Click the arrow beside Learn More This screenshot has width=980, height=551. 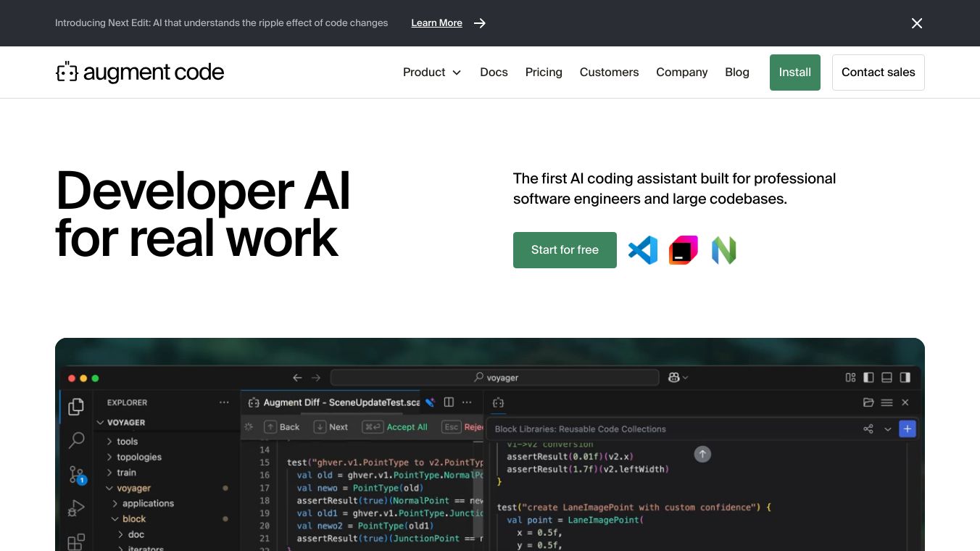480,23
